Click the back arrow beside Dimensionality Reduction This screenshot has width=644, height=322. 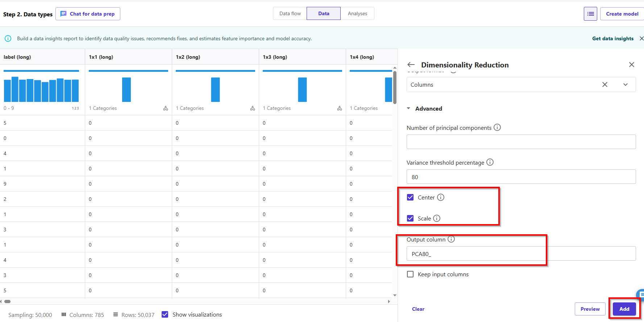pyautogui.click(x=411, y=65)
